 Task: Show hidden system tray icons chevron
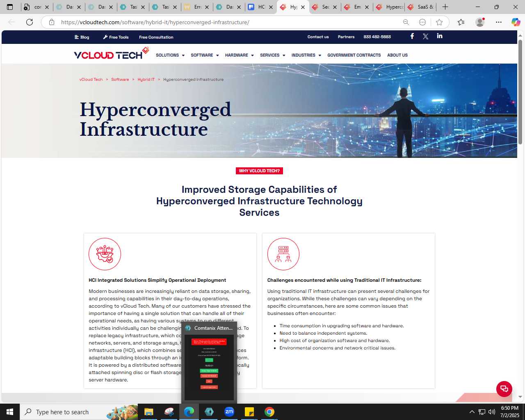point(472,412)
